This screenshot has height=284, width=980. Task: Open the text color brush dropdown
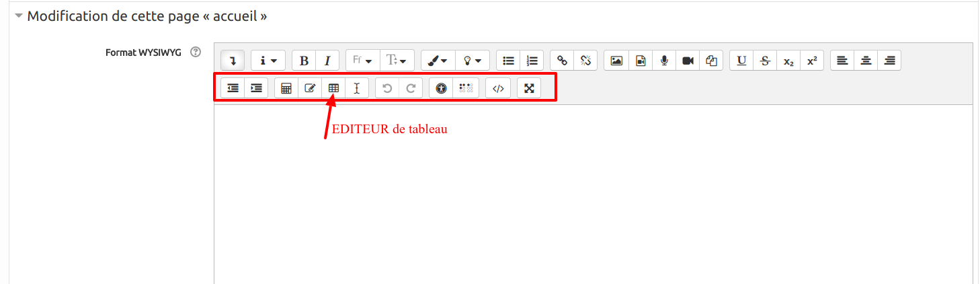438,61
